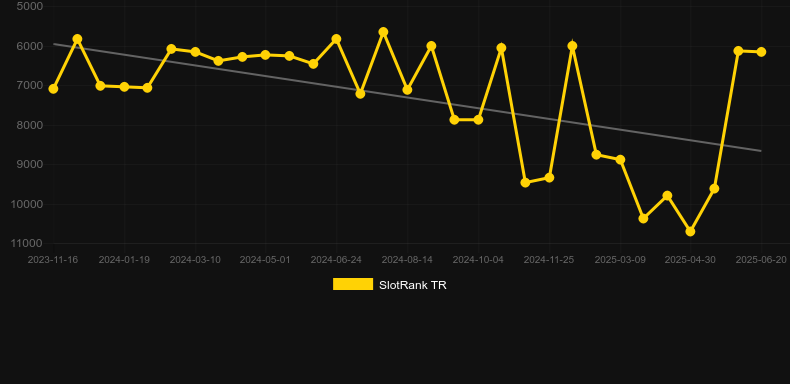Viewport: 790px width, 384px height.
Task: Select the first data point above 2023-11-16
Action: point(53,89)
